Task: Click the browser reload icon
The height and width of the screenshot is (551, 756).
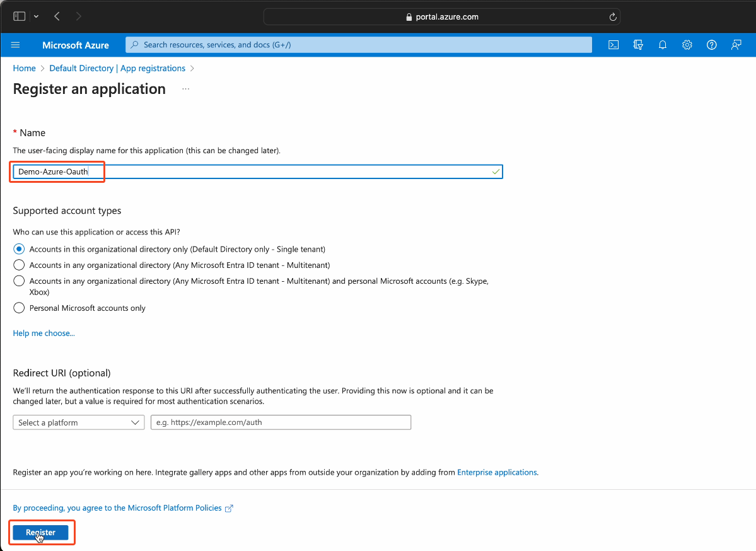Action: [x=612, y=17]
